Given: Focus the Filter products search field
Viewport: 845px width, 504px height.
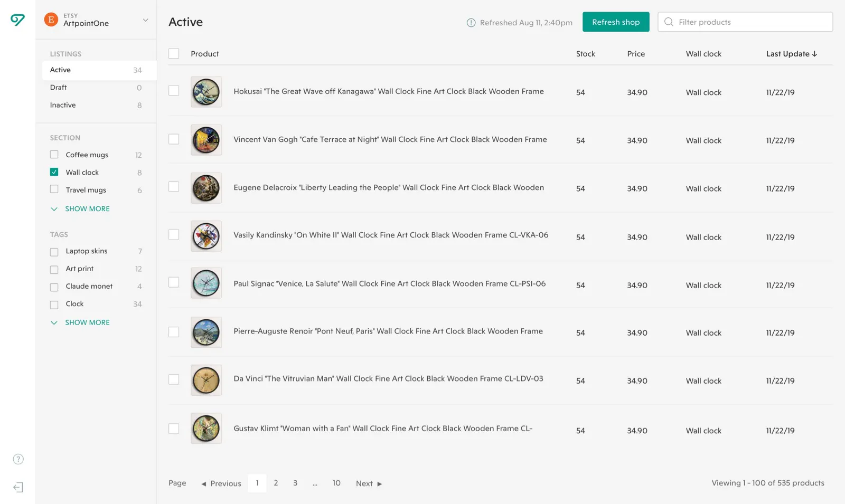Looking at the screenshot, I should [x=745, y=22].
